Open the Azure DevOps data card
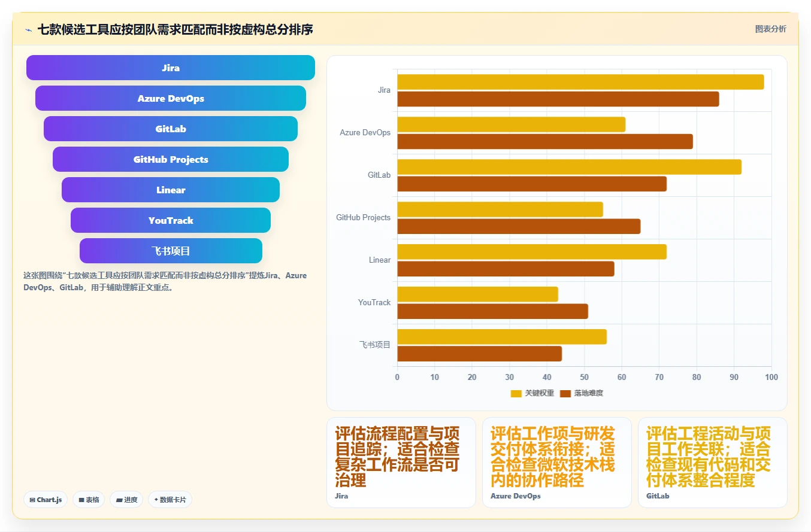 tap(557, 463)
